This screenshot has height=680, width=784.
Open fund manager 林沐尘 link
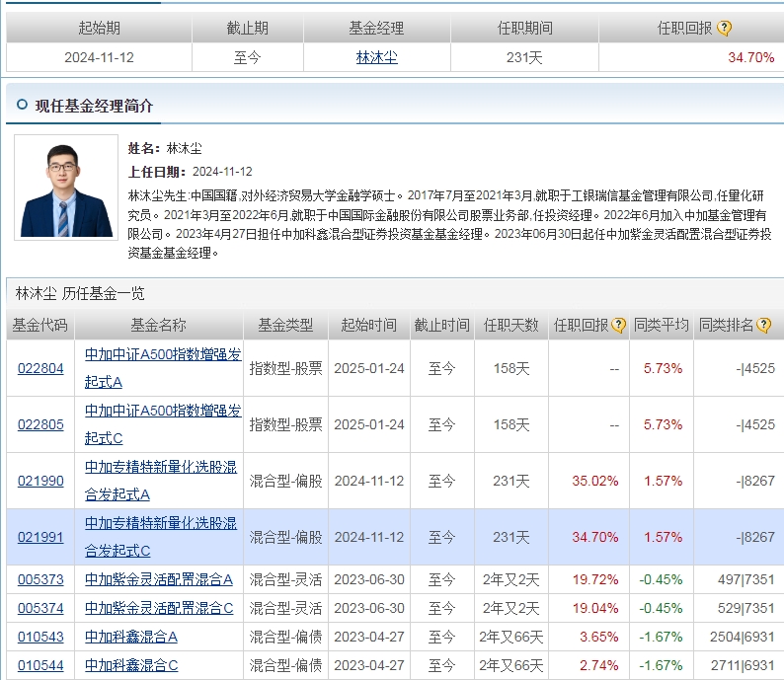click(376, 57)
